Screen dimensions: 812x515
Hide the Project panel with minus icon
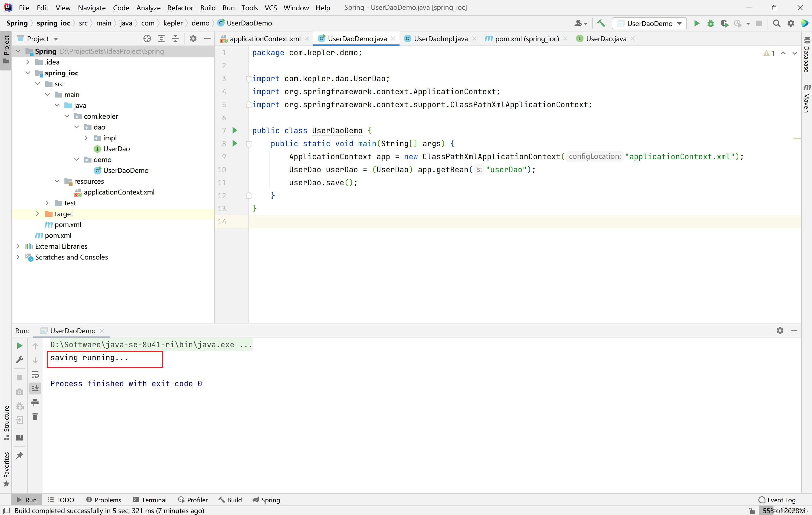tap(207, 38)
